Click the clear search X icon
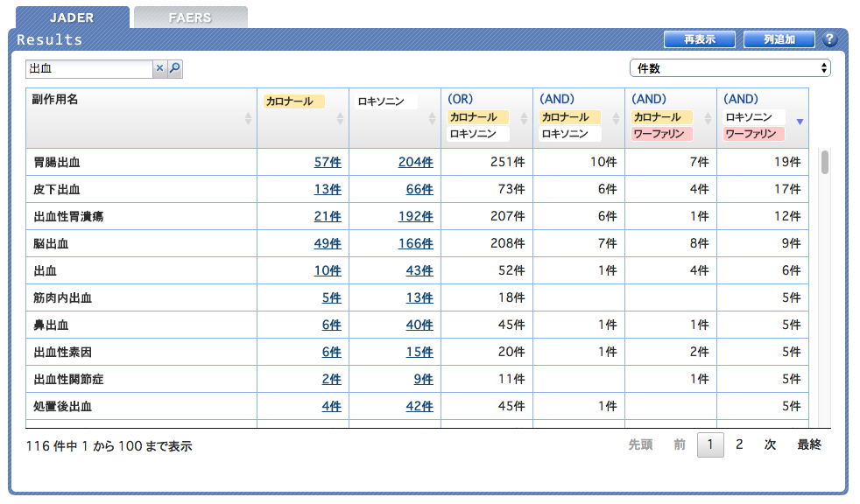 point(159,68)
